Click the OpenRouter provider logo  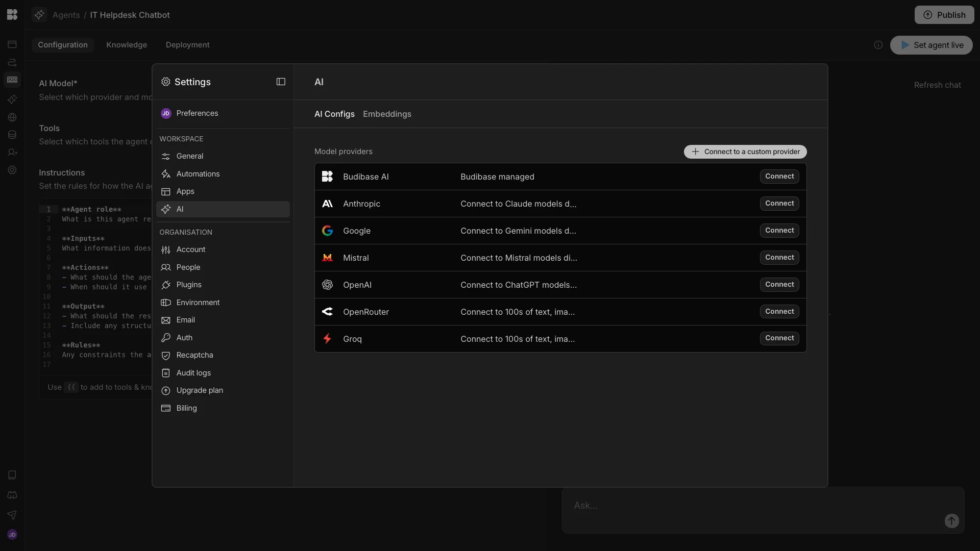click(328, 312)
